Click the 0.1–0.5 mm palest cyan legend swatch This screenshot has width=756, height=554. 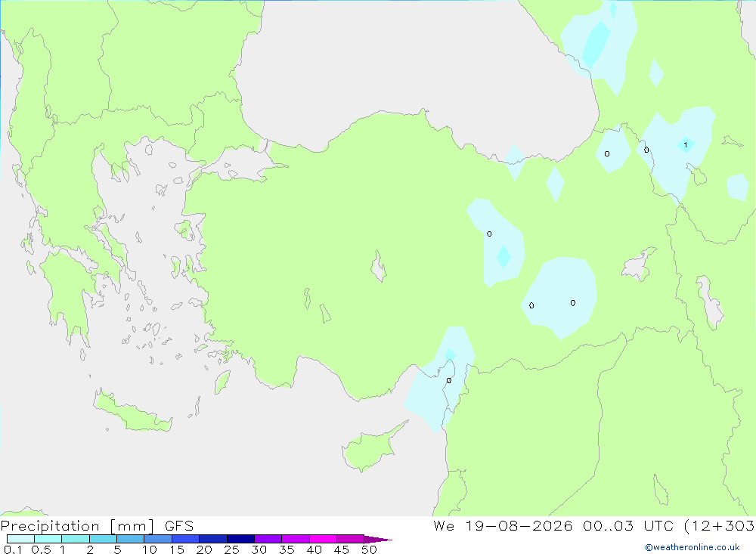point(20,539)
